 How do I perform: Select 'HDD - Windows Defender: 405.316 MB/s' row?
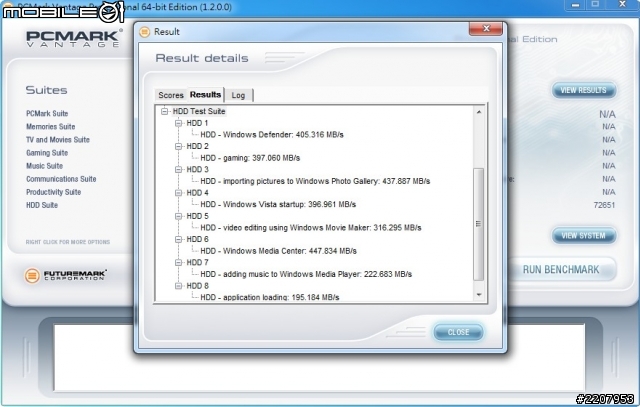click(272, 135)
